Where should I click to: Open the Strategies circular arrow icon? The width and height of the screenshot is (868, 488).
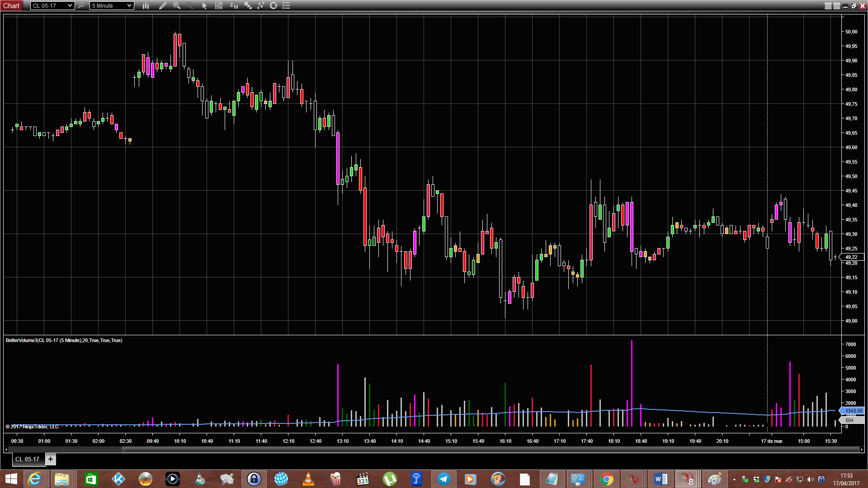pos(274,6)
